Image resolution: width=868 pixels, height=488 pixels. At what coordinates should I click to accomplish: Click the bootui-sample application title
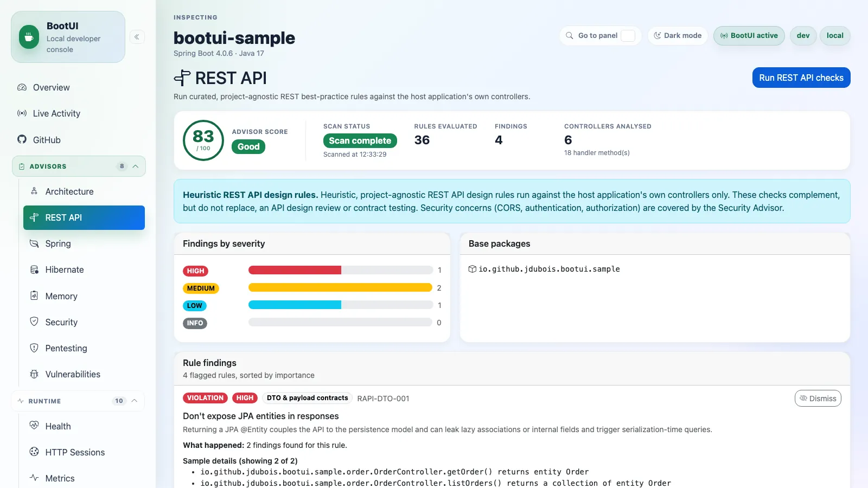point(234,38)
